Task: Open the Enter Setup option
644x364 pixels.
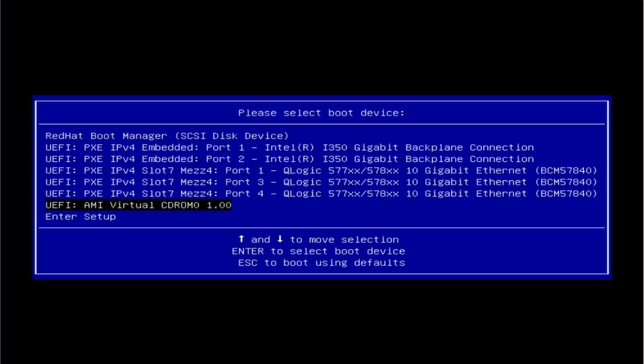Action: tap(80, 217)
